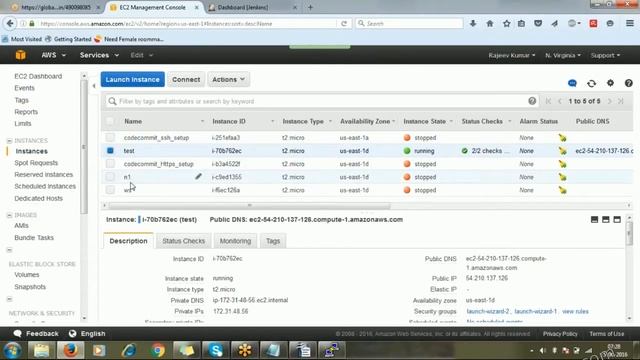The width and height of the screenshot is (640, 360).
Task: Click the AWS cube logo icon
Action: point(20,55)
